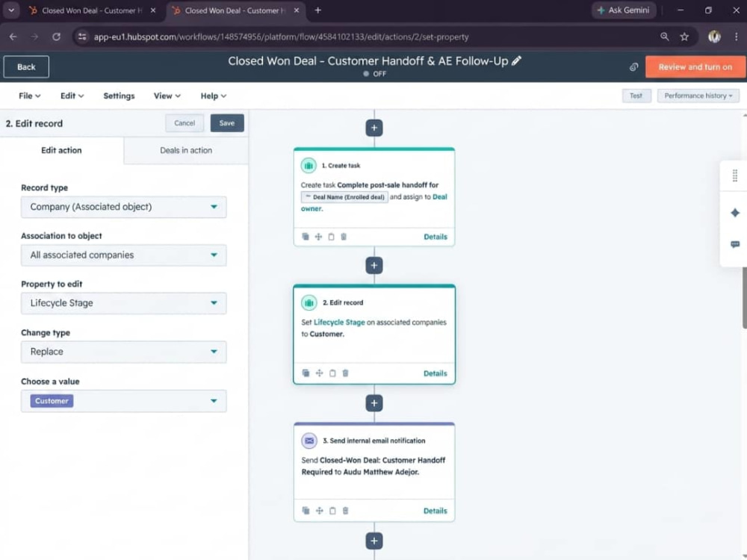The height and width of the screenshot is (560, 747).
Task: Add action between Edit record and email notification
Action: tap(374, 403)
